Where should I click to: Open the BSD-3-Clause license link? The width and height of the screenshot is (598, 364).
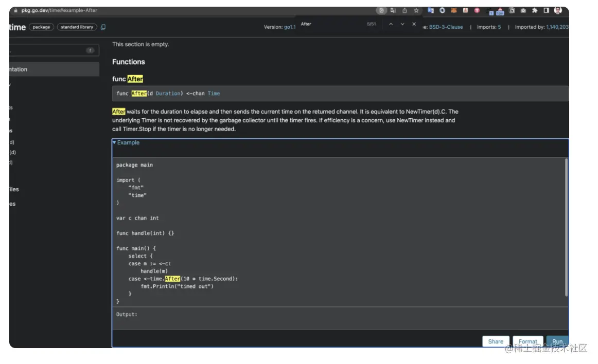446,27
